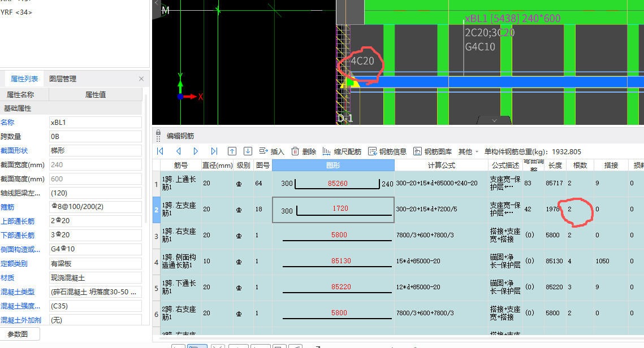Click the collapse chevron below drawing view

point(495,121)
